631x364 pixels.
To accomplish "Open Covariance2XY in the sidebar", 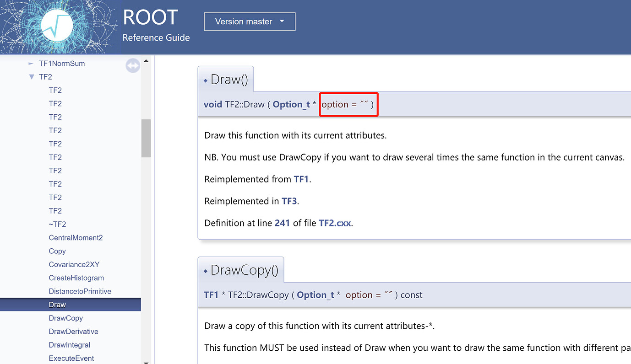I will (x=74, y=264).
